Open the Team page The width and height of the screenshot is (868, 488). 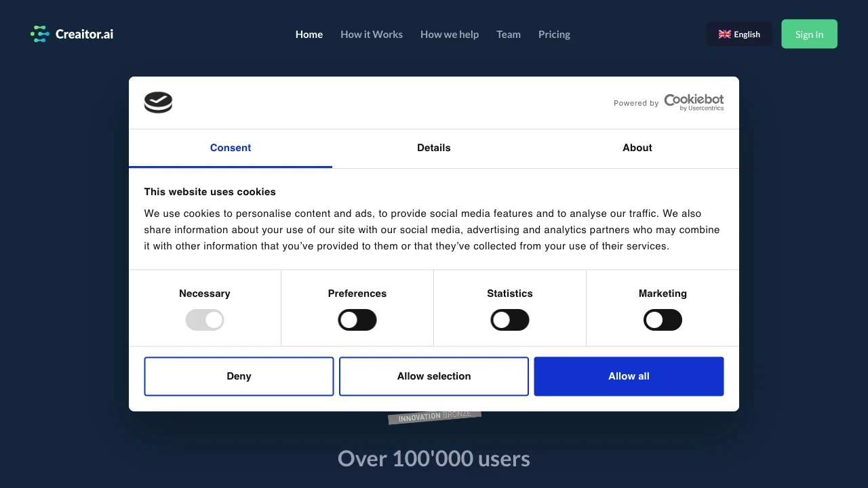pos(509,34)
